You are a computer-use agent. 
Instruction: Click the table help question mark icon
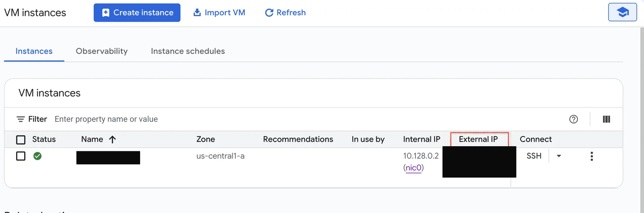tap(574, 119)
